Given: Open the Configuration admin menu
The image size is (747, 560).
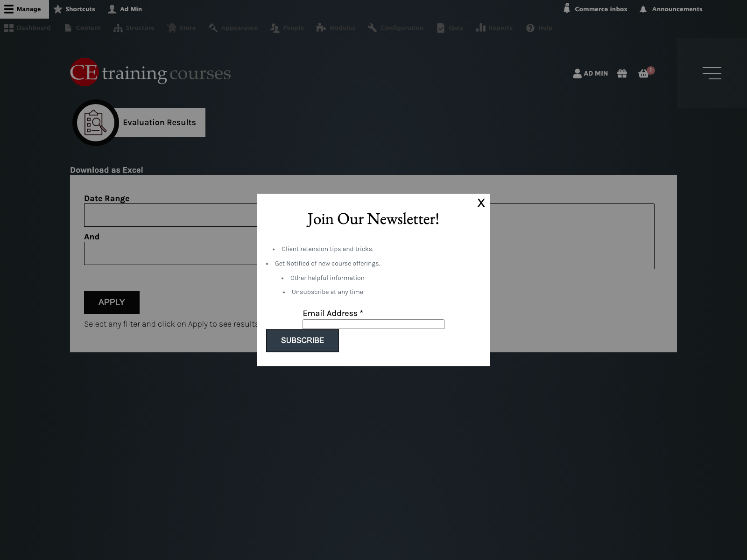Looking at the screenshot, I should coord(395,28).
